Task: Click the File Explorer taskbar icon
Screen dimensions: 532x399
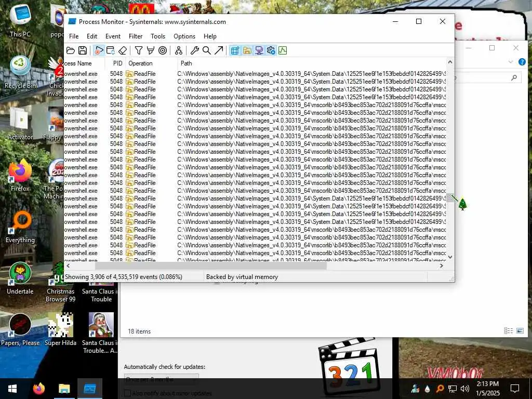Action: point(64,389)
